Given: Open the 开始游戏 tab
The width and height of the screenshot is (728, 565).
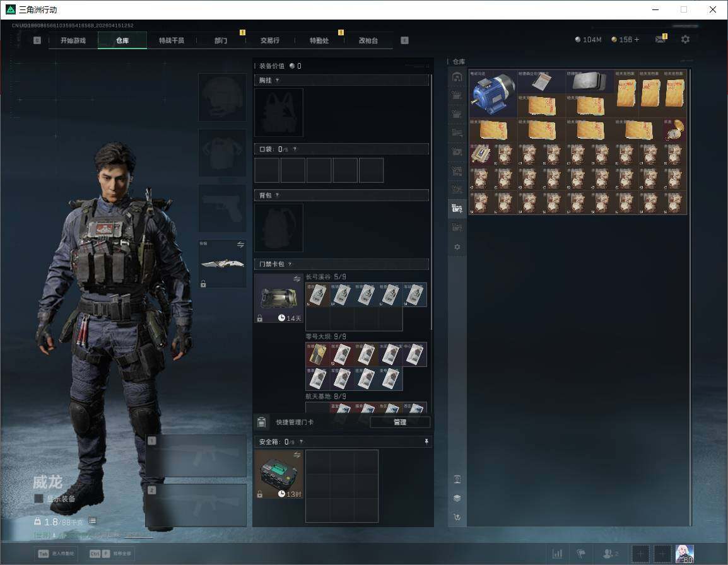Looking at the screenshot, I should [73, 40].
